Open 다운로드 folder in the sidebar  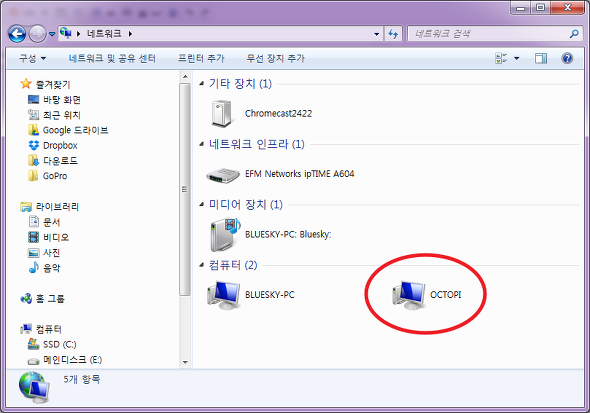pyautogui.click(x=60, y=161)
